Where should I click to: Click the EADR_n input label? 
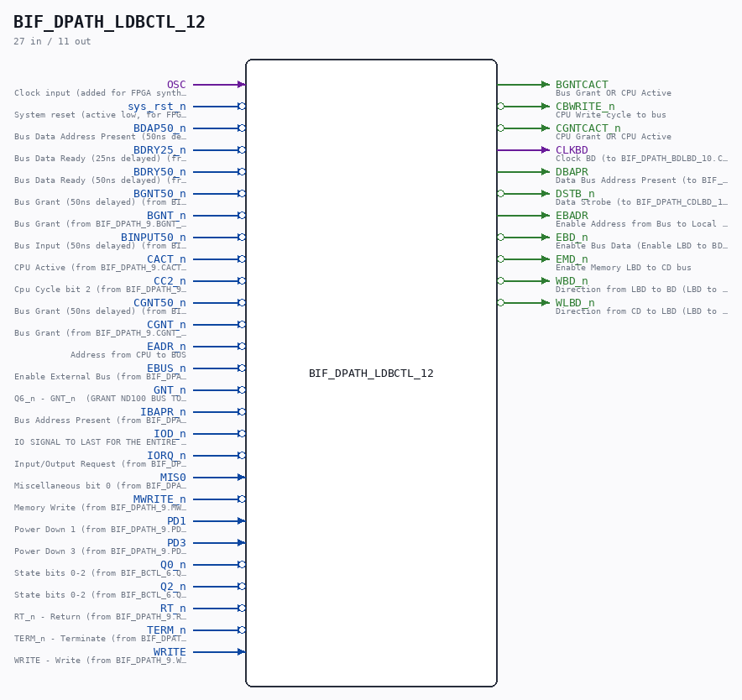tap(166, 347)
